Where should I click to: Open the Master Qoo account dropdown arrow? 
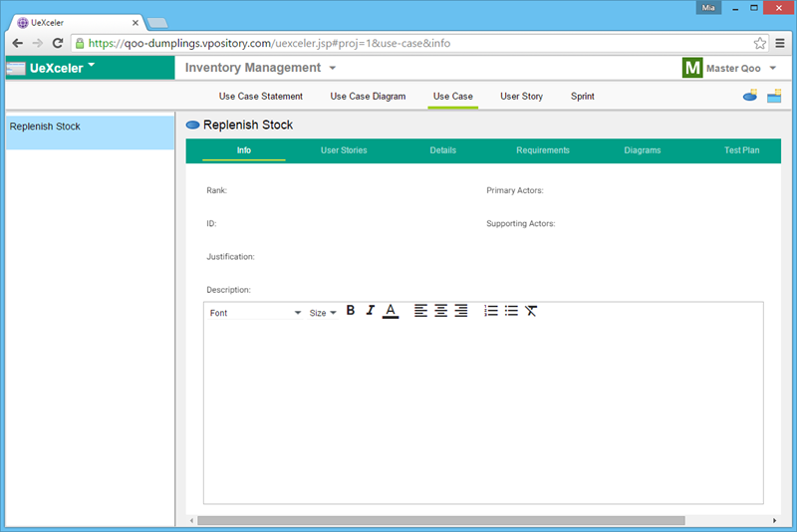pyautogui.click(x=773, y=68)
